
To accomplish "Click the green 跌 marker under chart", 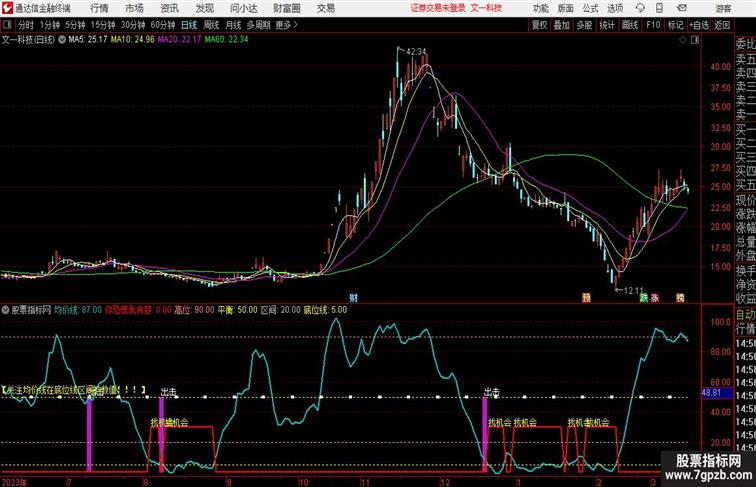I will coord(644,298).
